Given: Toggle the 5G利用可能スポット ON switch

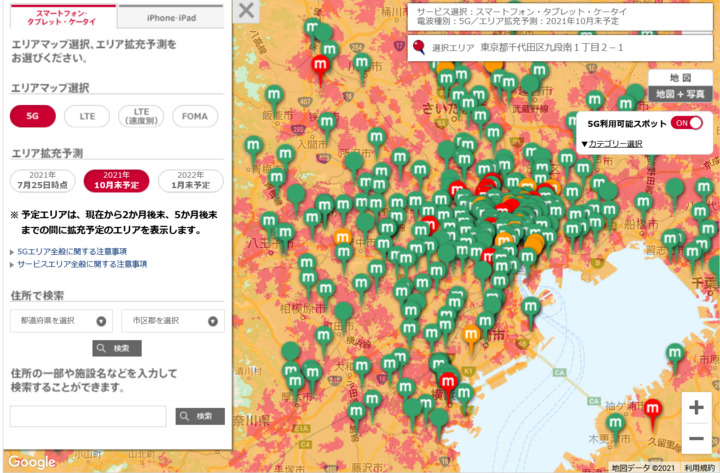Looking at the screenshot, I should coord(686,123).
